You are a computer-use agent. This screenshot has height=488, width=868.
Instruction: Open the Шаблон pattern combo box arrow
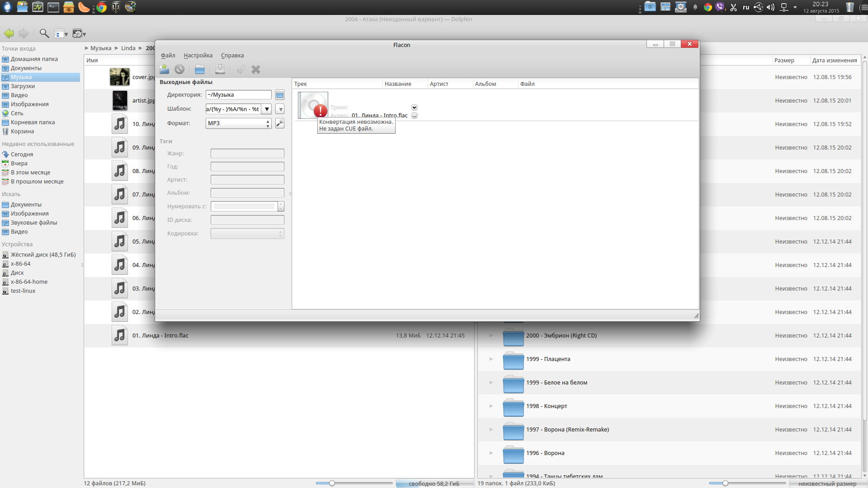click(x=267, y=109)
